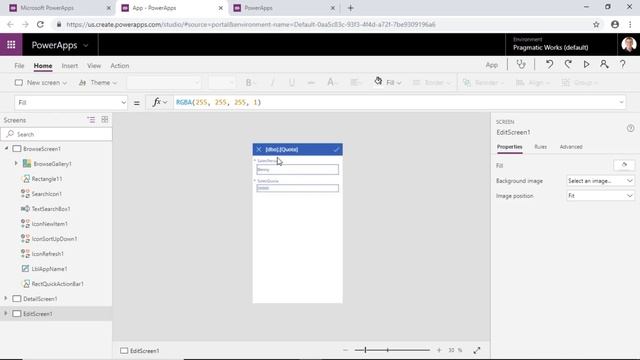Preview the app with play button
This screenshot has height=360, width=640.
click(586, 64)
